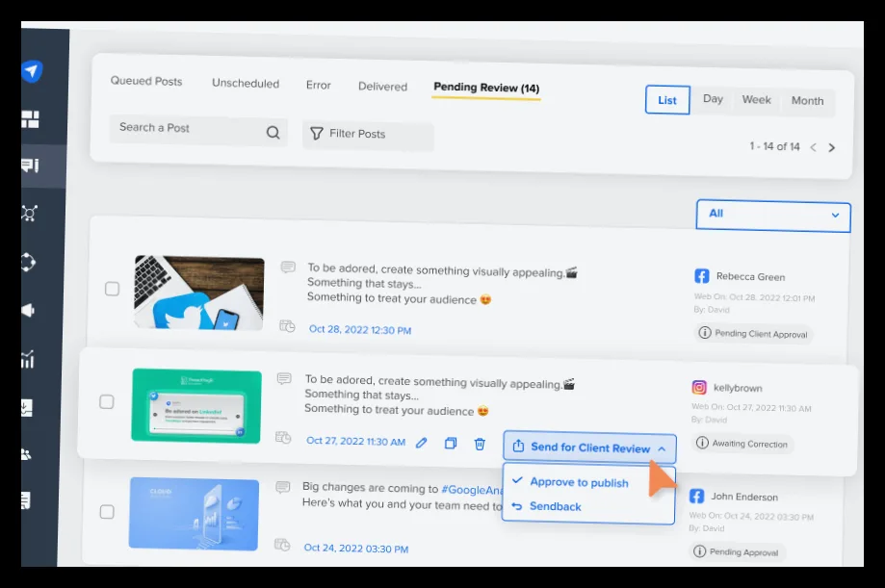Select the checkbox for the John Enderson post
The height and width of the screenshot is (588, 885).
[x=107, y=512]
